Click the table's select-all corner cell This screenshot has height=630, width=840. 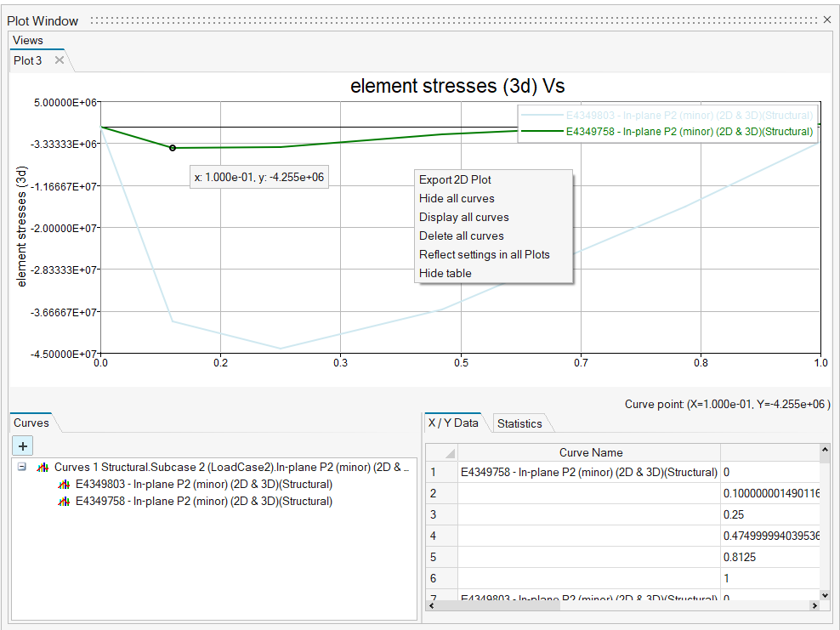[x=441, y=452]
